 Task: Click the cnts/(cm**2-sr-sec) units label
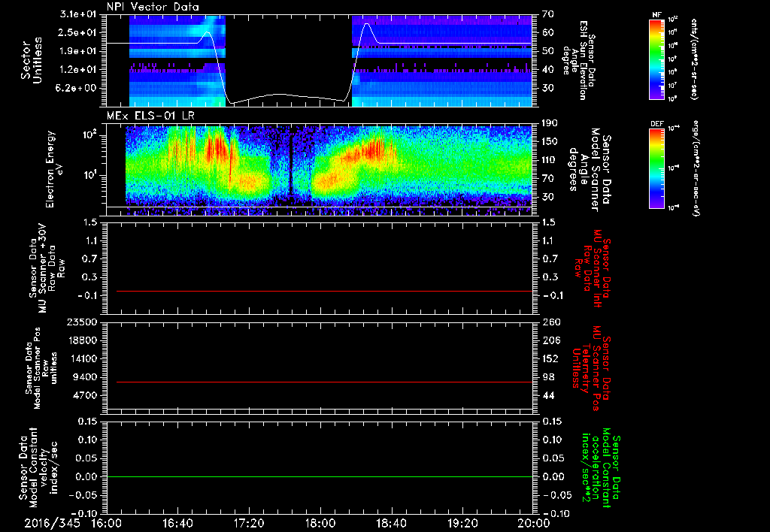click(x=694, y=59)
